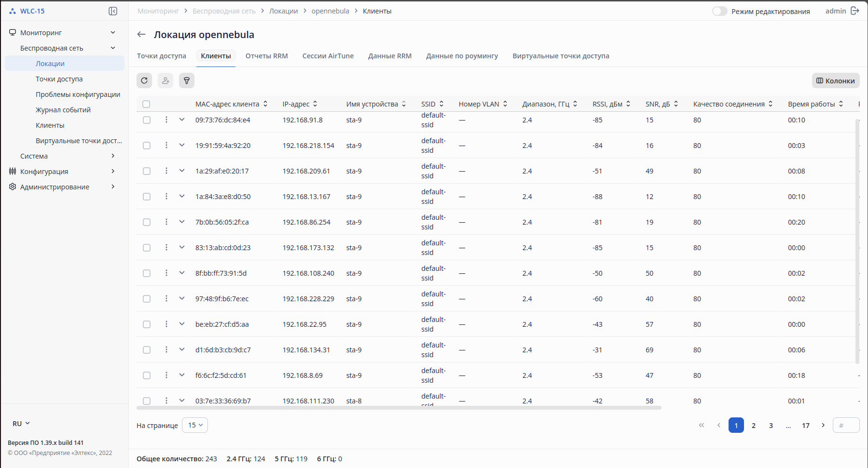Sort by RSSI, дБм column icon

point(628,104)
